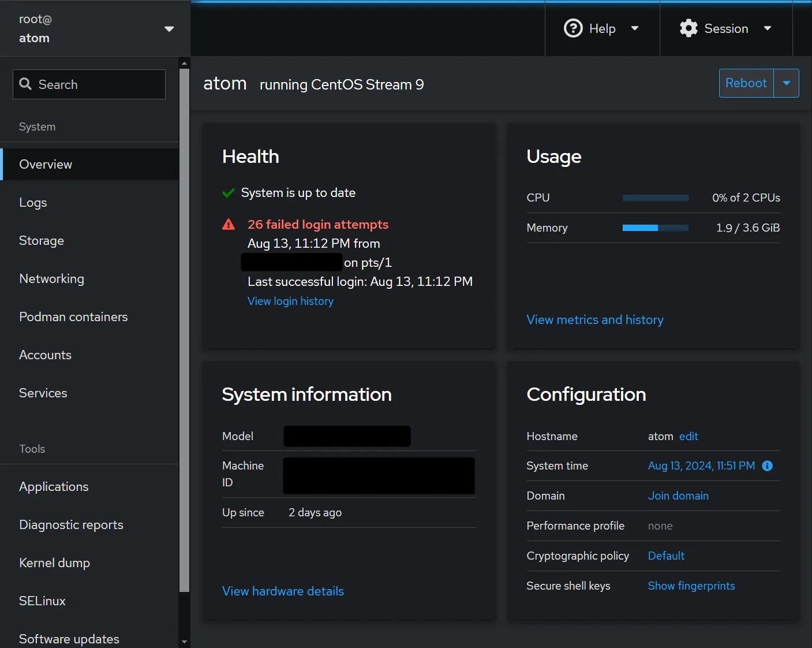Image resolution: width=812 pixels, height=648 pixels.
Task: Expand the Help menu caret
Action: point(635,28)
